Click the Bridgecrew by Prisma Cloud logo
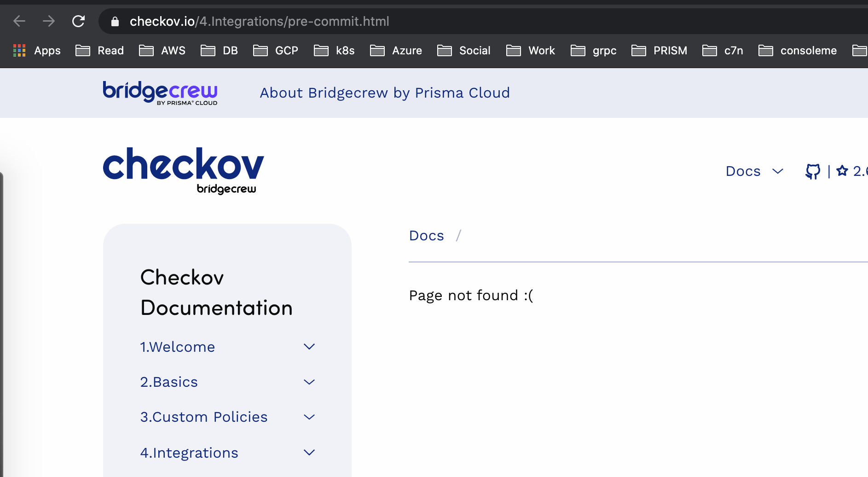This screenshot has width=868, height=477. [x=160, y=93]
